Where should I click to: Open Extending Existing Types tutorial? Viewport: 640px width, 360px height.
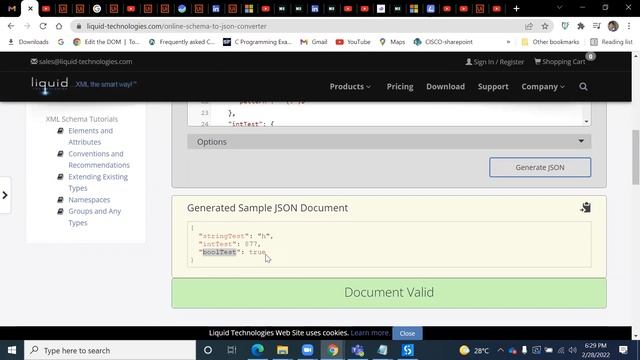[x=98, y=182]
